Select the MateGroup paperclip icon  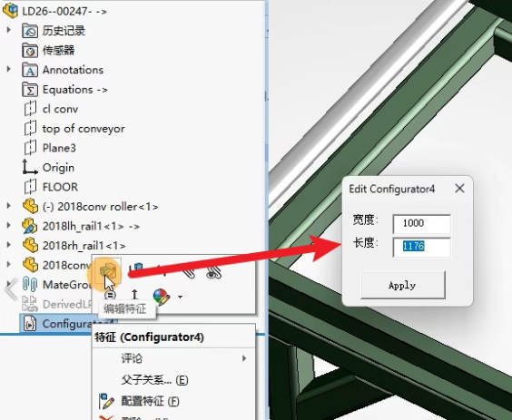click(x=30, y=284)
